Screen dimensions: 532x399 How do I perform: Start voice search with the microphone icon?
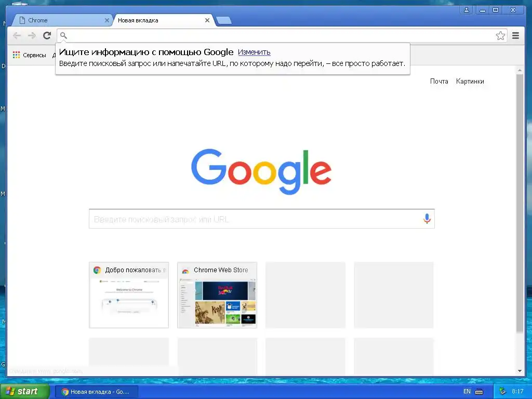[x=427, y=219]
